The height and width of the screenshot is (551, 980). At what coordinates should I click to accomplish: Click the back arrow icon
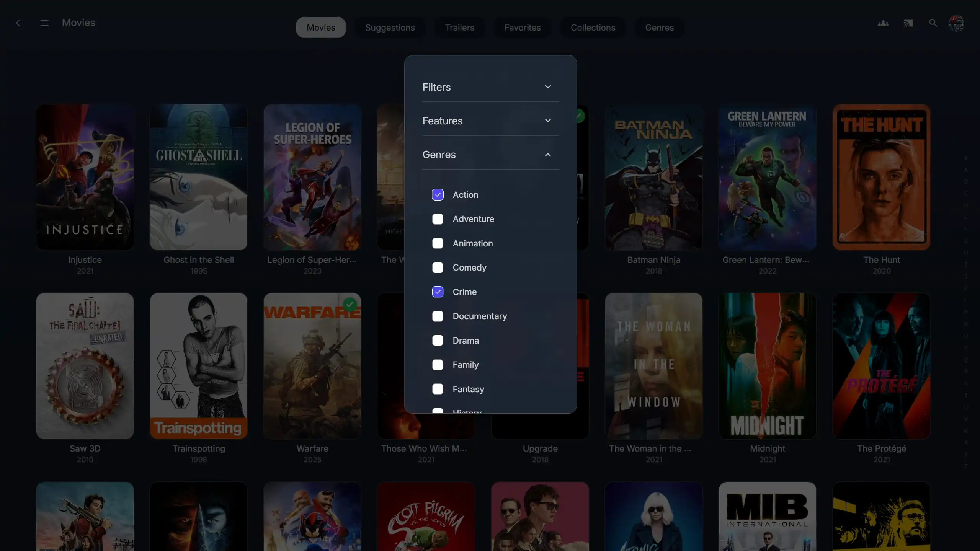(20, 23)
